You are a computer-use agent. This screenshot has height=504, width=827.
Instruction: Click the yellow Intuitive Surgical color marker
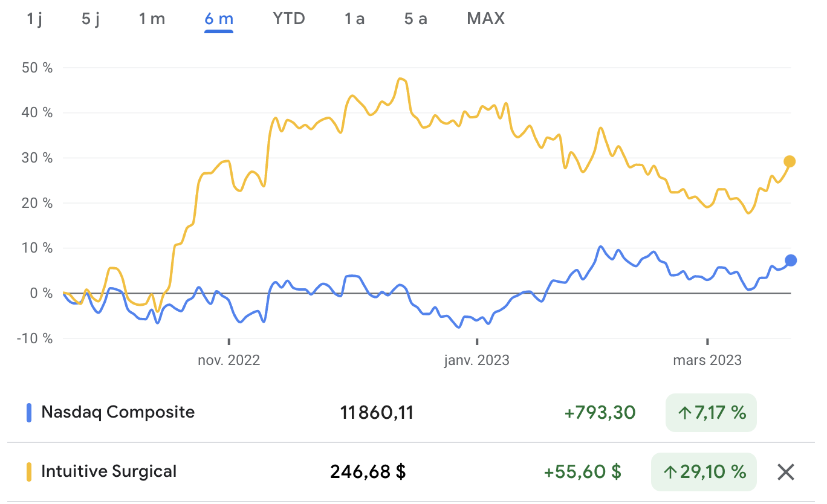tap(28, 472)
